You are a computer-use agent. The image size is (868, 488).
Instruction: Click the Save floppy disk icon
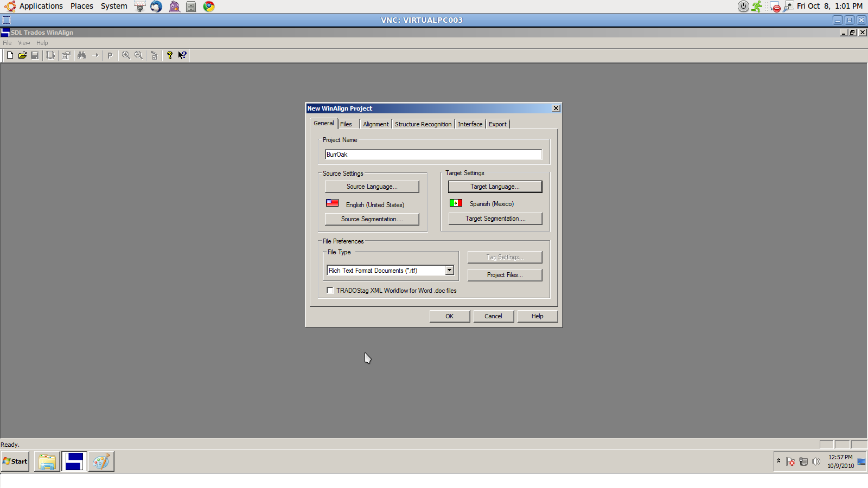[35, 55]
